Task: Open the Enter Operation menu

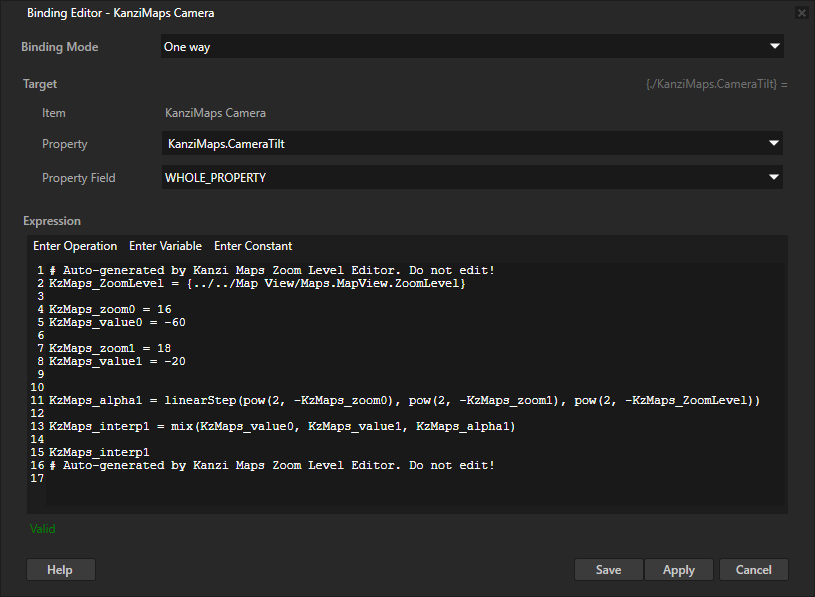Action: 75,246
